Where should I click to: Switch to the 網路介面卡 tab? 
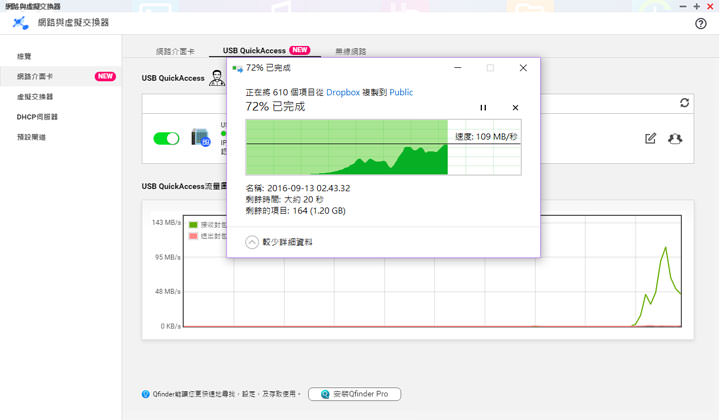(176, 50)
